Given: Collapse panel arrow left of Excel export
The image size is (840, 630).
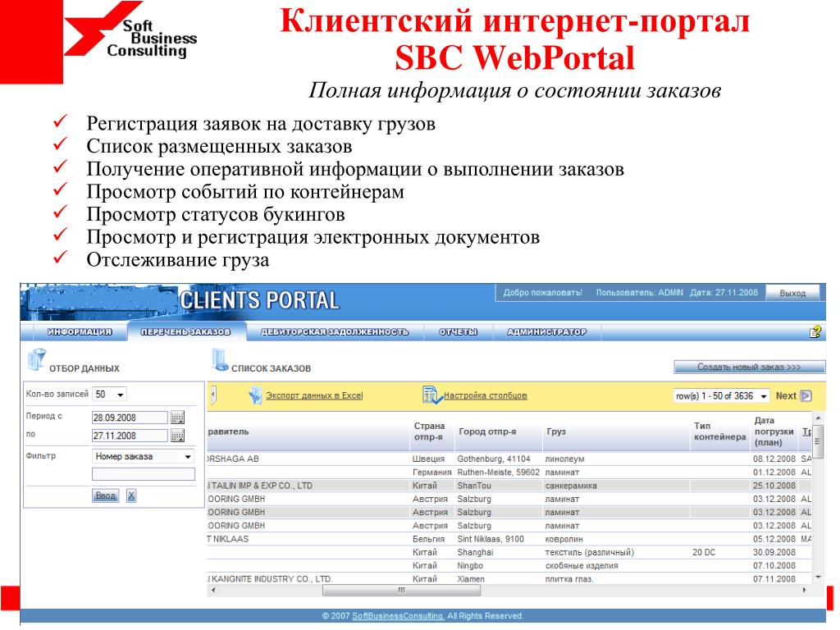Looking at the screenshot, I should click(212, 395).
